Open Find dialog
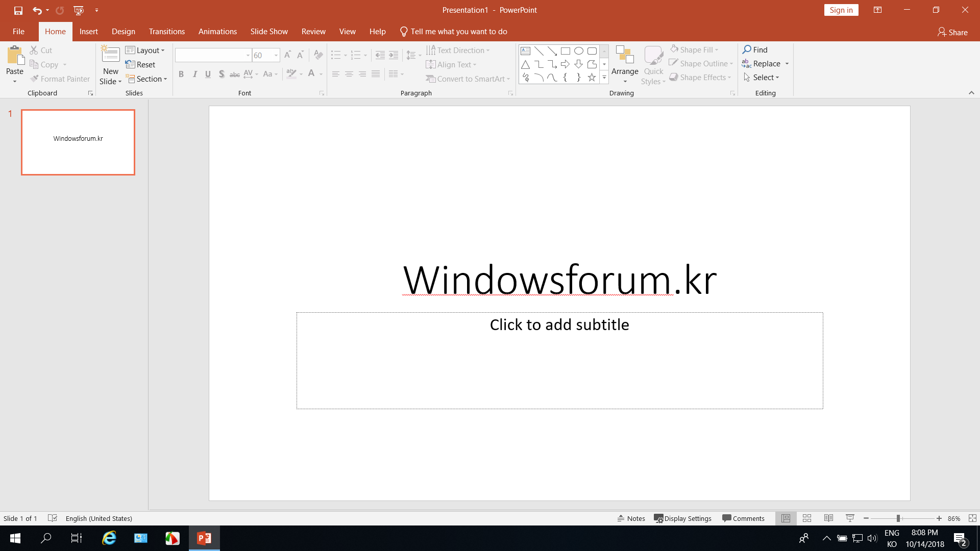 tap(755, 49)
